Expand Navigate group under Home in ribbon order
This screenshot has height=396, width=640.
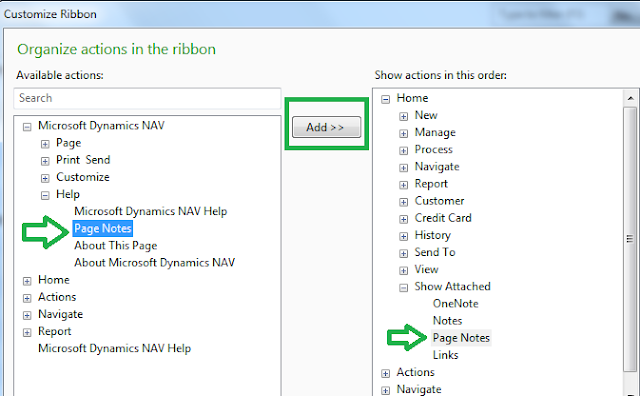tap(403, 168)
